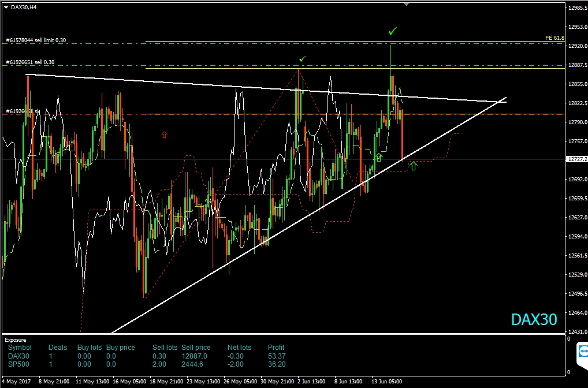The image size is (588, 388).
Task: Click the 'Profit' column header
Action: (276, 348)
